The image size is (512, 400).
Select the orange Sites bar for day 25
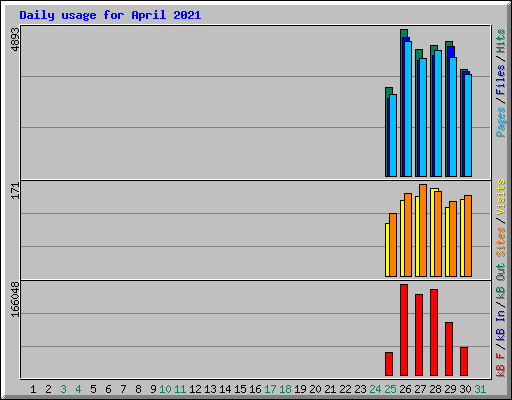click(393, 245)
